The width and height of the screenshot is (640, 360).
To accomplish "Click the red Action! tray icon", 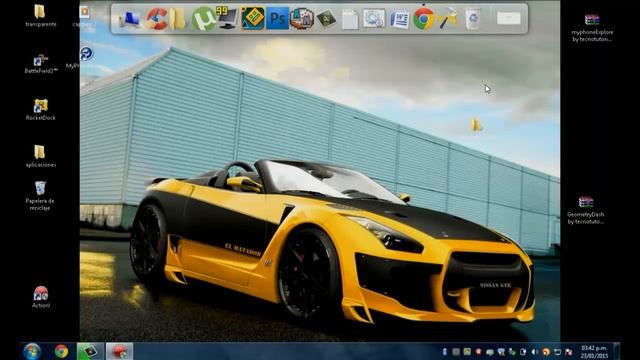I will pos(478,352).
